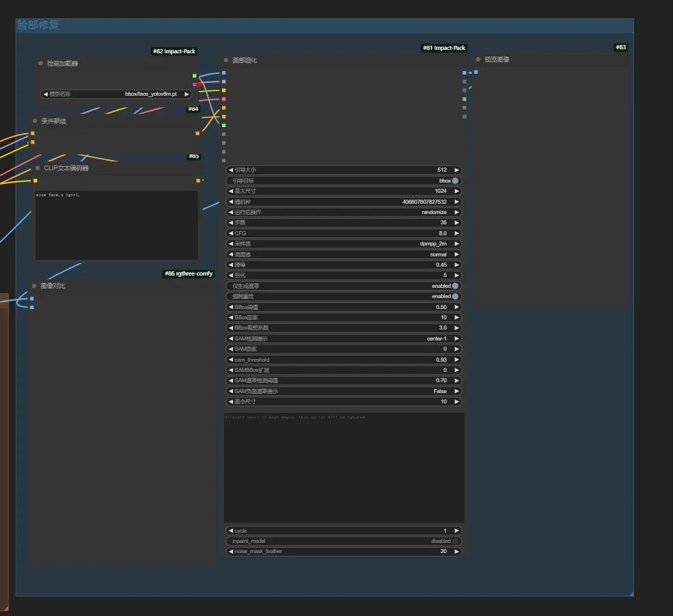Click the wildcard spec text area
This screenshot has width=673, height=616.
point(343,468)
